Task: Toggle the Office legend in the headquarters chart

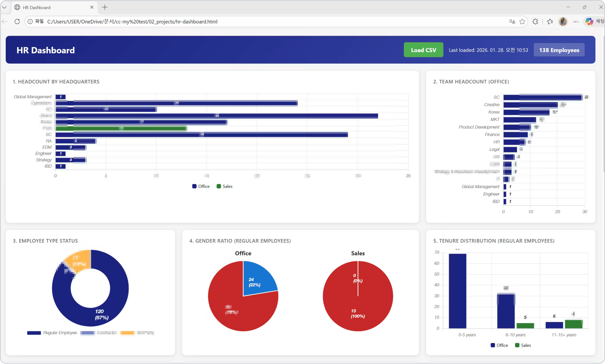Action: tap(201, 186)
